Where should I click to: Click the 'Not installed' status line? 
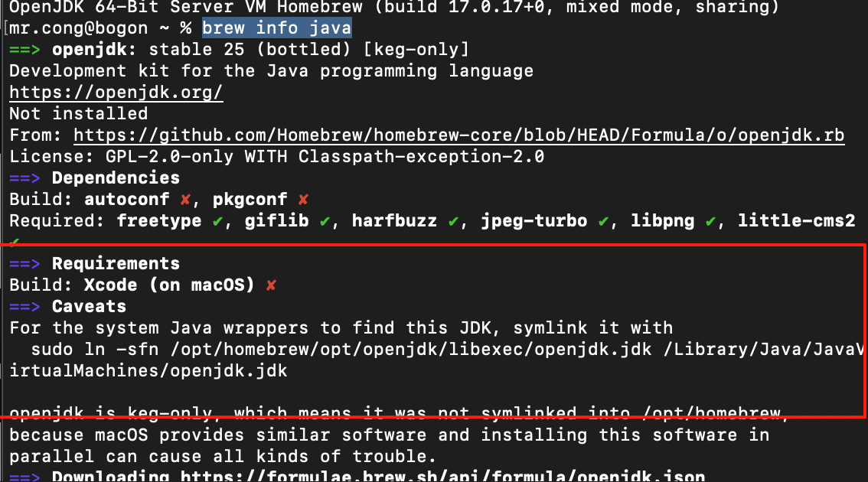click(x=79, y=113)
